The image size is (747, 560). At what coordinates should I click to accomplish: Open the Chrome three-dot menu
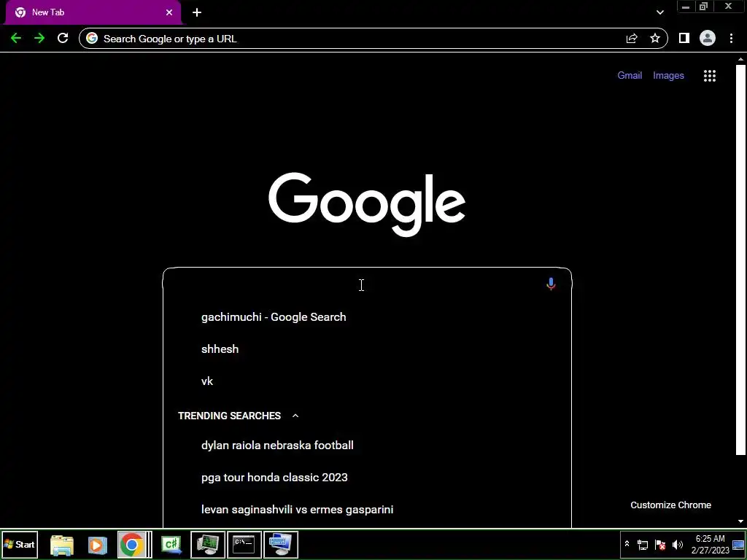(x=731, y=38)
